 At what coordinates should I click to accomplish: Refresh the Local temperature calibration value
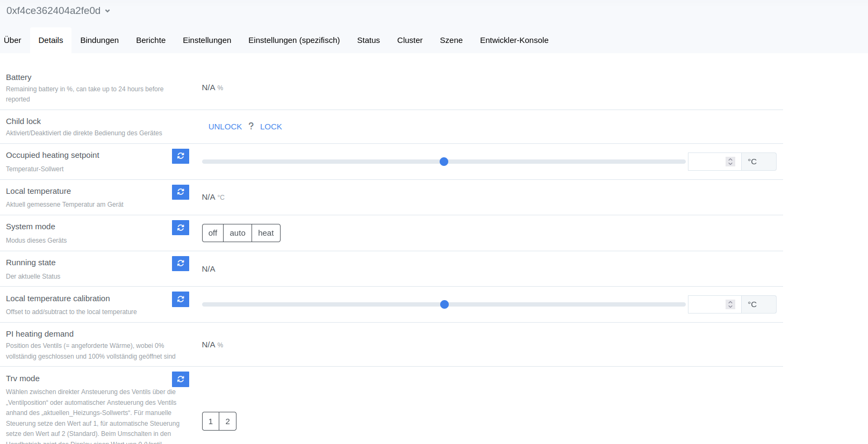click(x=181, y=300)
